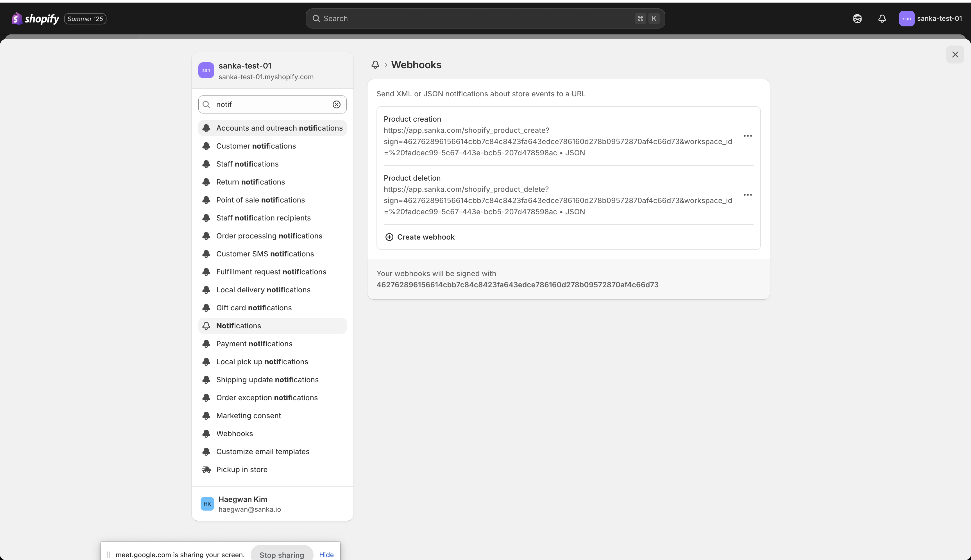
Task: Go to Staff notification recipients
Action: tap(263, 218)
